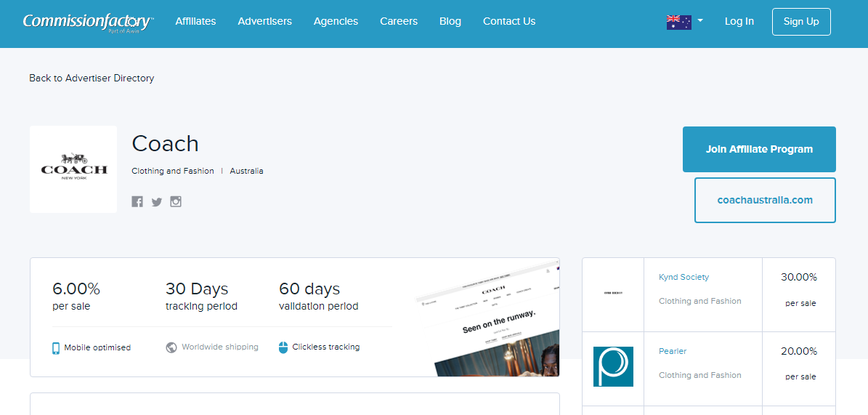Click Clothing and Fashion under Kynd Society
The image size is (868, 415).
pyautogui.click(x=699, y=302)
